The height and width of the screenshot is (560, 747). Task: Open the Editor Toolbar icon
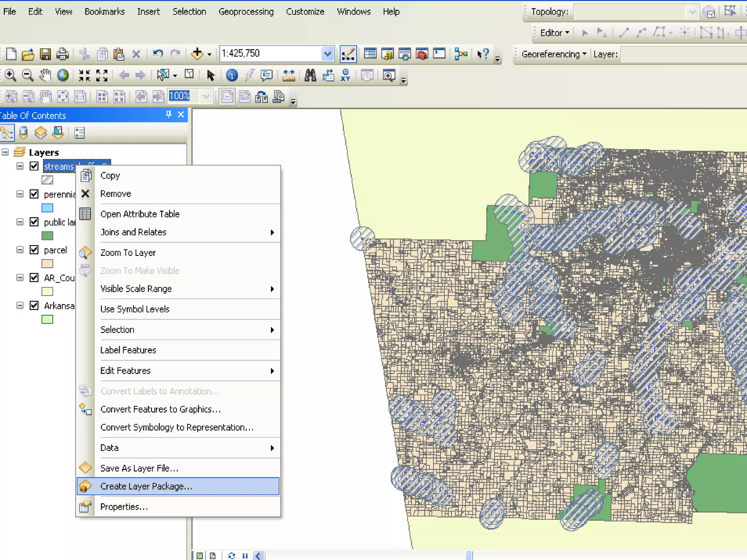(348, 54)
